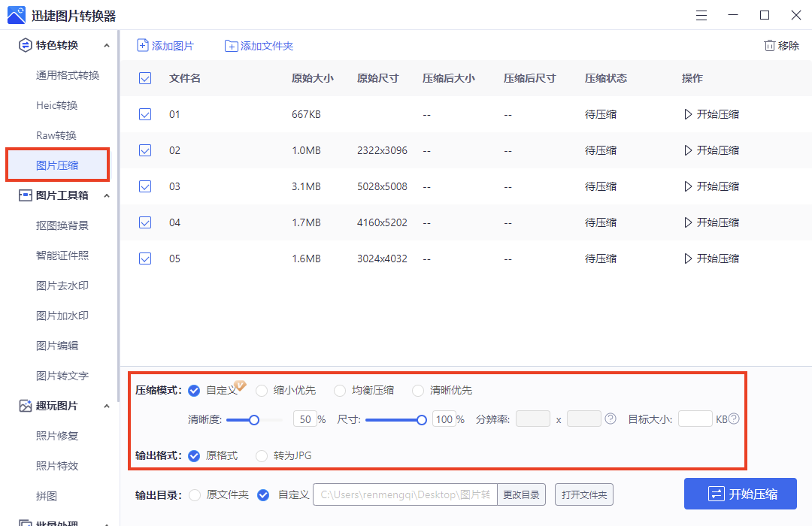The height and width of the screenshot is (526, 812).
Task: Click the 清晰度 slider handle
Action: tap(254, 420)
